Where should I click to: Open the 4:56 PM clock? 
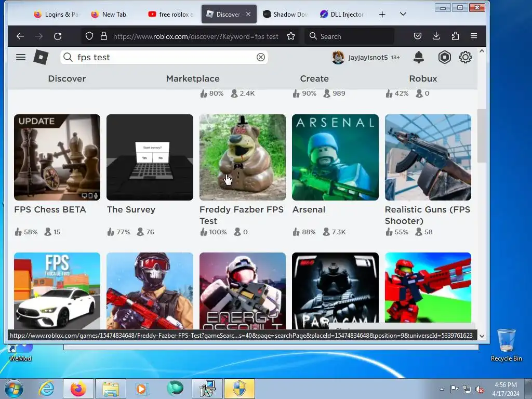click(x=506, y=389)
